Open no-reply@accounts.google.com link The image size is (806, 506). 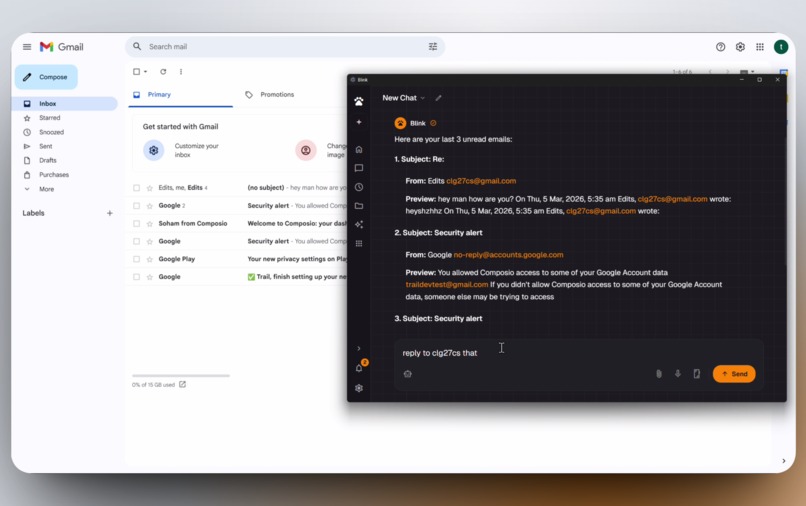[508, 255]
